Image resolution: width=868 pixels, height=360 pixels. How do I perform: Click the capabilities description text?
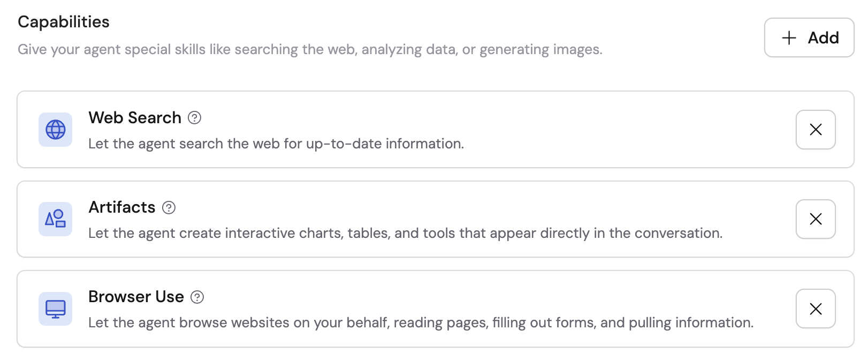(311, 49)
